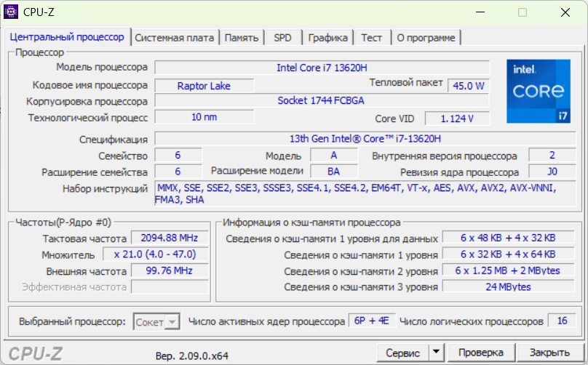Viewport: 588px width, 365px height.
Task: Click the Ревизия ядра value J0
Action: coord(552,172)
